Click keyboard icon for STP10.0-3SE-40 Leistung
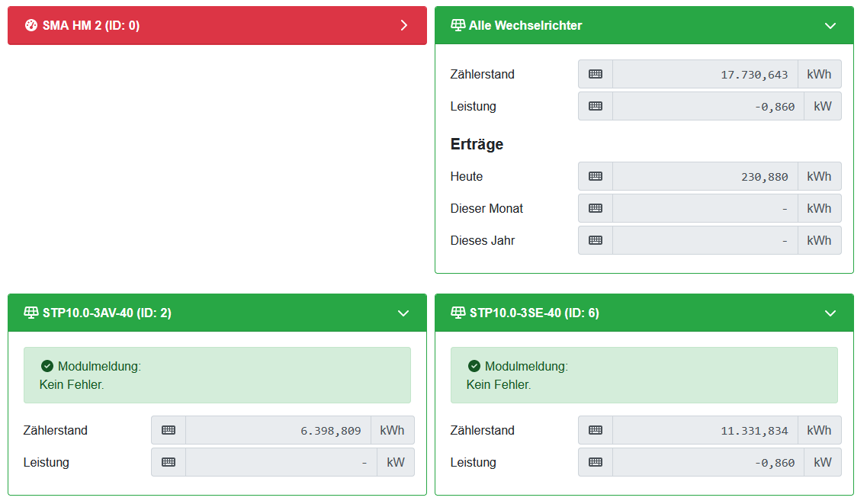Image resolution: width=867 pixels, height=504 pixels. tap(596, 462)
